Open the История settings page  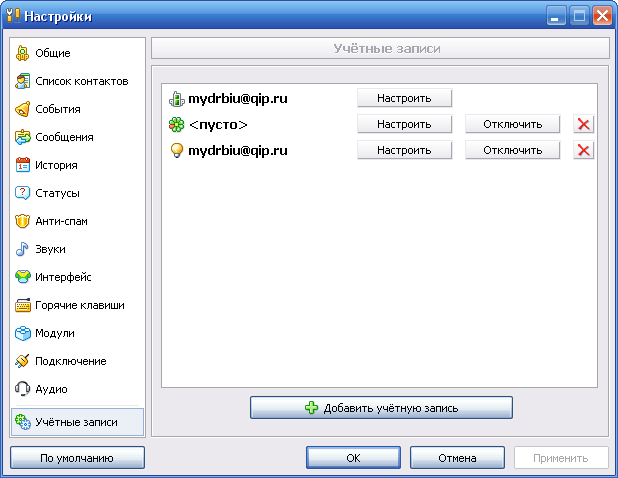point(78,165)
